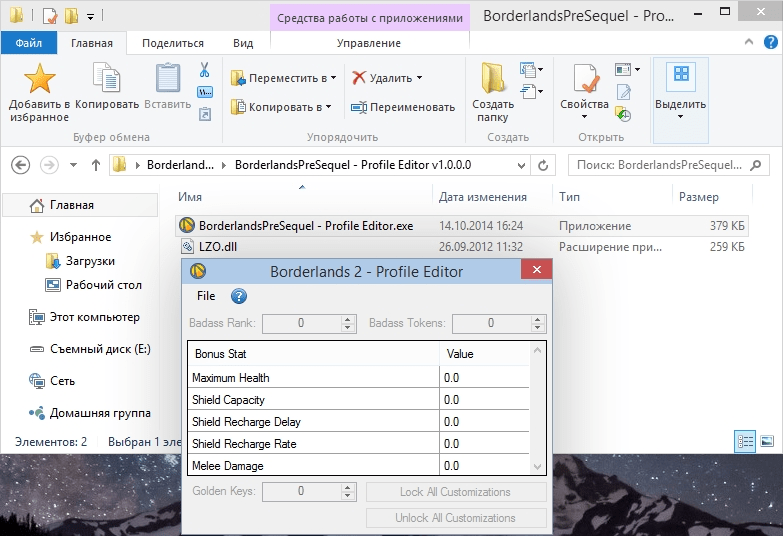
Task: Expand the Delete dropdown arrow
Action: (x=419, y=78)
